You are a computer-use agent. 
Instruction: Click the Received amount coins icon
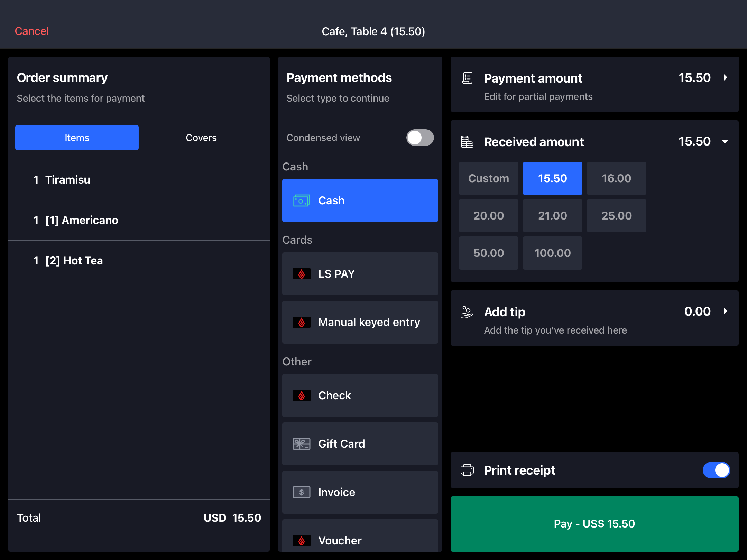(x=467, y=142)
